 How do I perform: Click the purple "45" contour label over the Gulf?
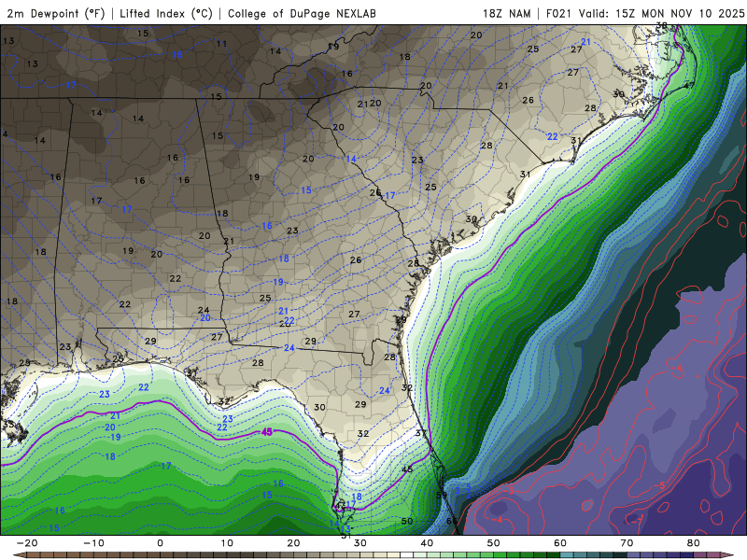267,432
